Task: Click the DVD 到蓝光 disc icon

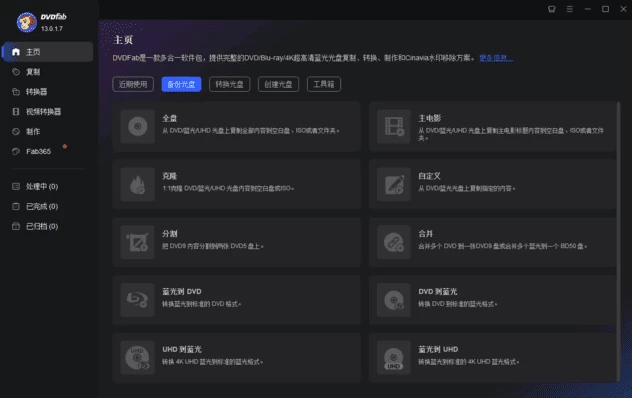Action: (x=394, y=300)
